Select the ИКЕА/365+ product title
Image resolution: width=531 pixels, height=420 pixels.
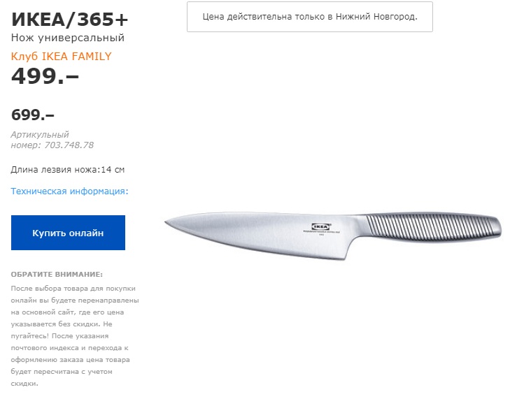point(70,20)
